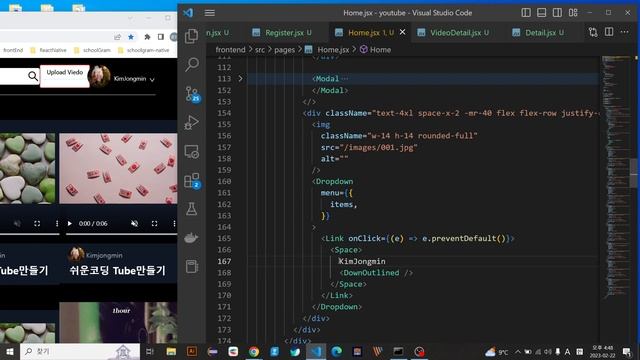The width and height of the screenshot is (640, 360).
Task: Click src in the breadcrumb path
Action: (x=260, y=50)
